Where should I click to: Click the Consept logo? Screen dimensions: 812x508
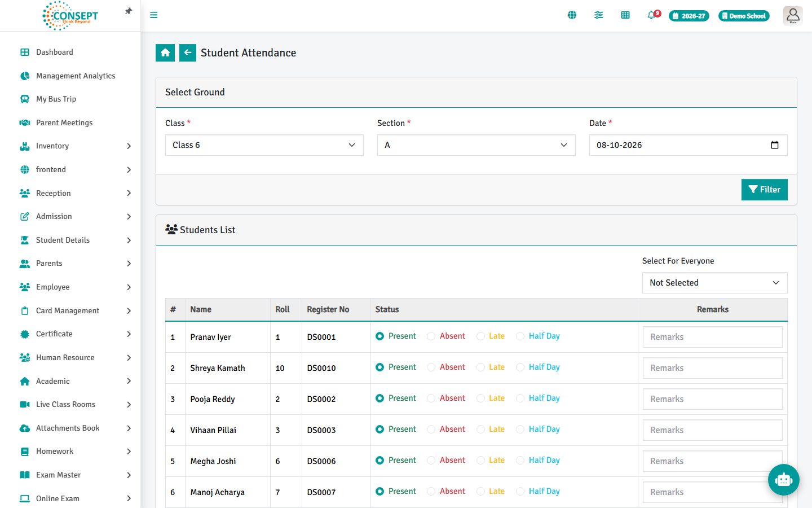70,16
